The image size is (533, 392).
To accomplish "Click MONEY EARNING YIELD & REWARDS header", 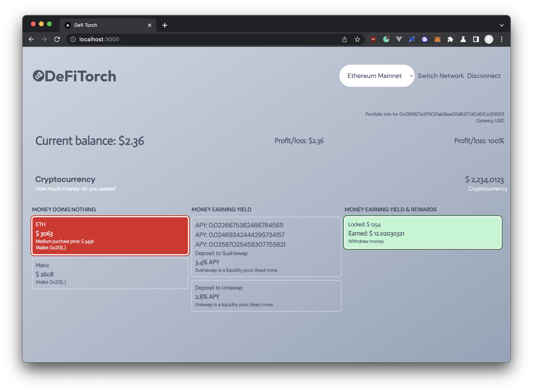I will [391, 209].
